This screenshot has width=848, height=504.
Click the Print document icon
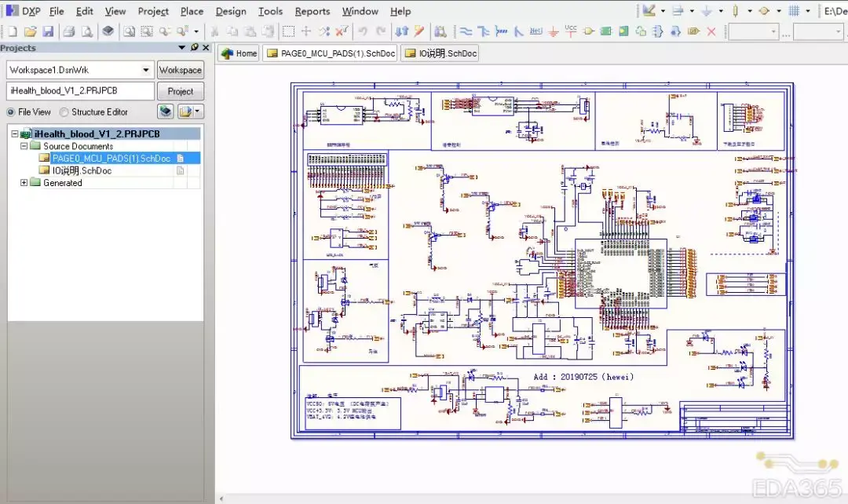pyautogui.click(x=69, y=31)
